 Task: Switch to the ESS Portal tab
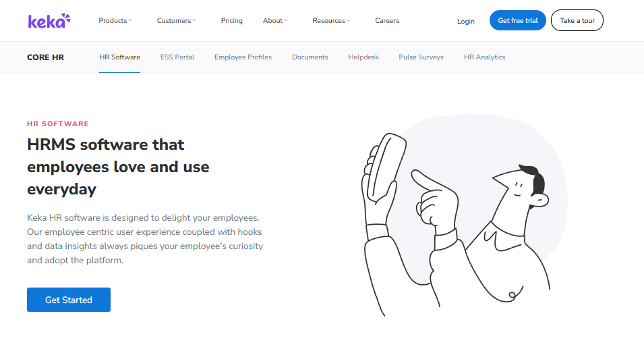(x=177, y=57)
